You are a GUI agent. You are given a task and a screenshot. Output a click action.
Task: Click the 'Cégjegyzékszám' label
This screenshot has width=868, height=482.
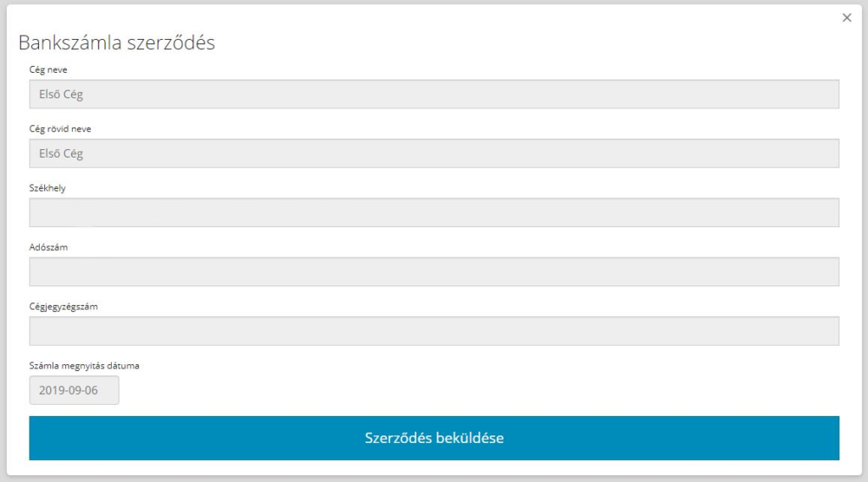(64, 307)
